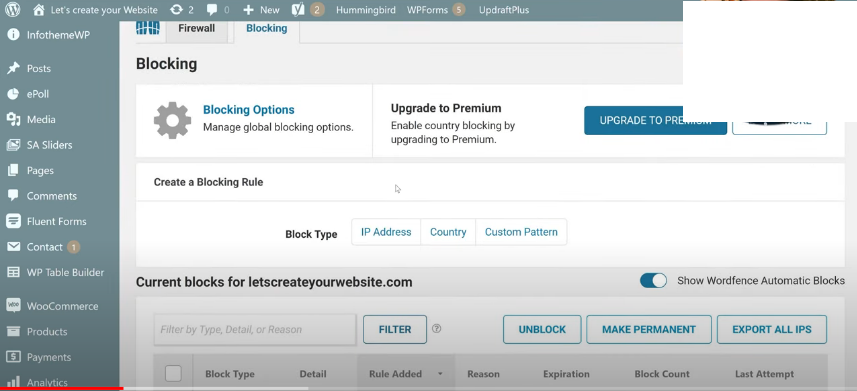857x391 pixels.
Task: Click the EXPORT ALL IPS button
Action: pyautogui.click(x=772, y=329)
